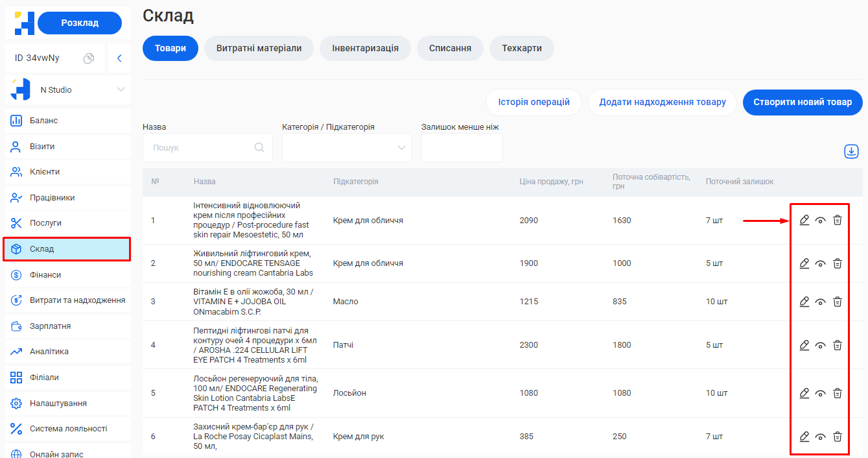Viewport: 868px width, 458px height.
Task: Open the Категорія / Підкатегорія dropdown
Action: [347, 148]
